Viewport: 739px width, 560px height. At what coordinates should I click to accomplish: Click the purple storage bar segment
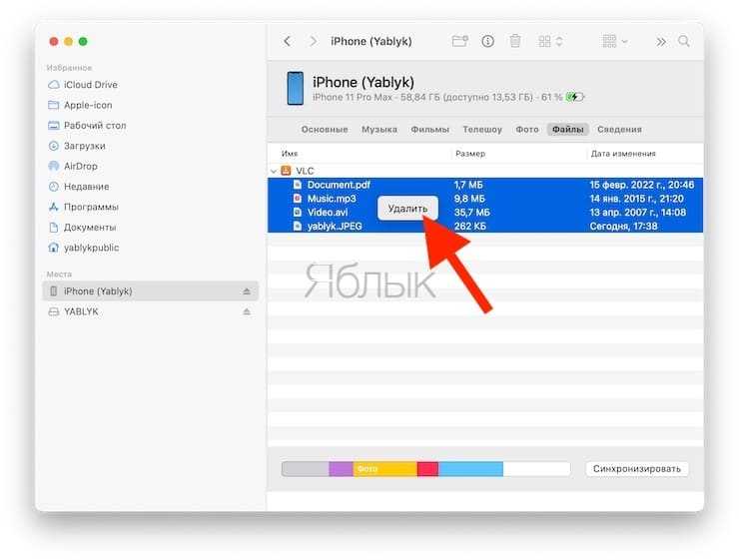click(341, 468)
